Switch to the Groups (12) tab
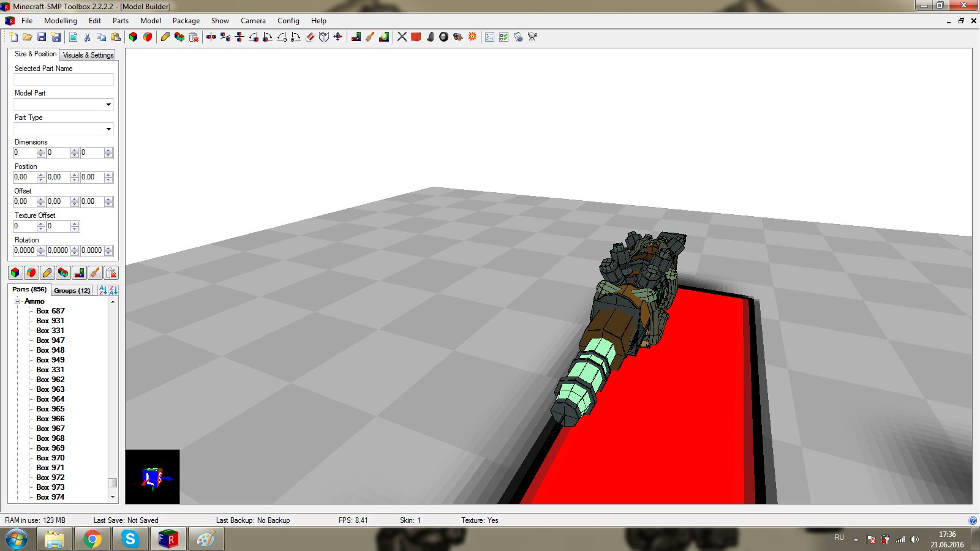980x551 pixels. pyautogui.click(x=72, y=290)
